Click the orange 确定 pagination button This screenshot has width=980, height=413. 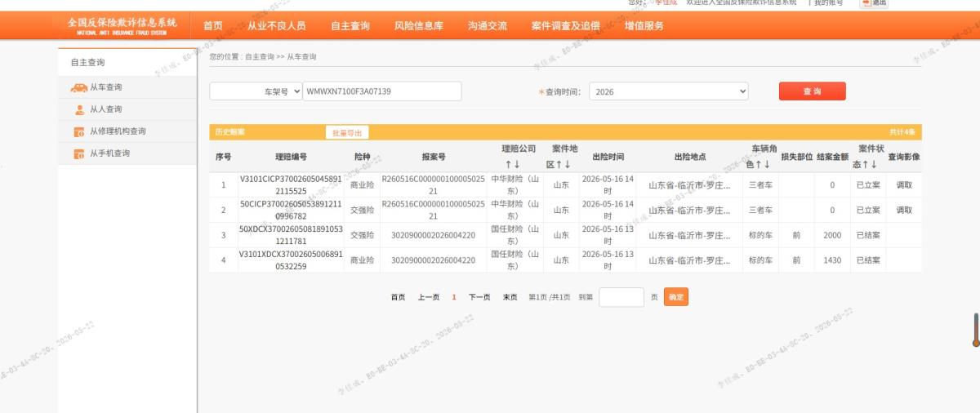coord(676,297)
